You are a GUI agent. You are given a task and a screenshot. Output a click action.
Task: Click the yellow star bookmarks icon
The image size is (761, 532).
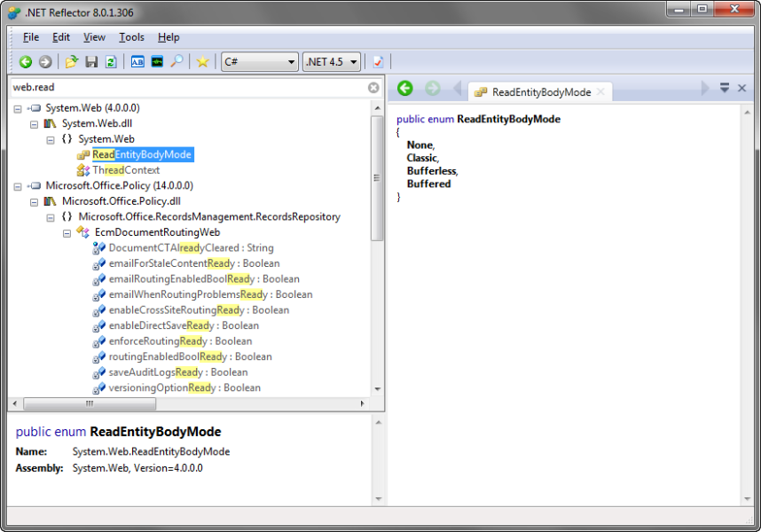[202, 61]
